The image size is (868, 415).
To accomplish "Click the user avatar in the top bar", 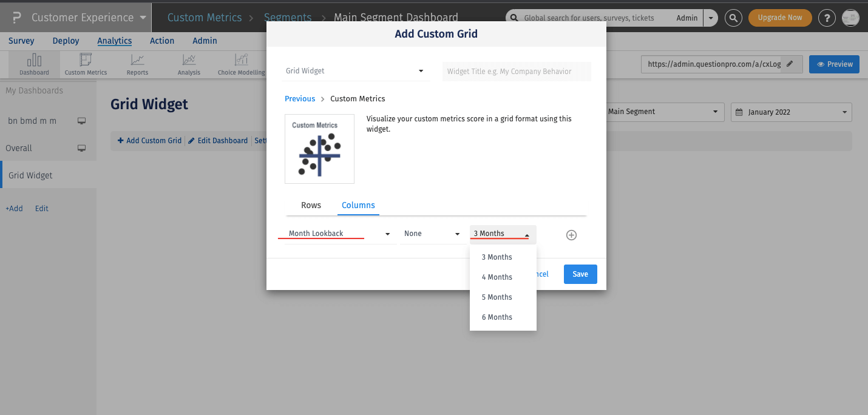I will 850,18.
